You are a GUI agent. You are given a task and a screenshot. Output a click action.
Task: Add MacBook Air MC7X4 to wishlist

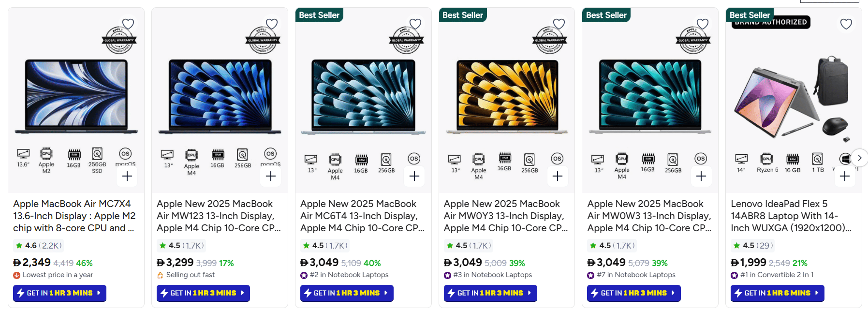point(128,24)
